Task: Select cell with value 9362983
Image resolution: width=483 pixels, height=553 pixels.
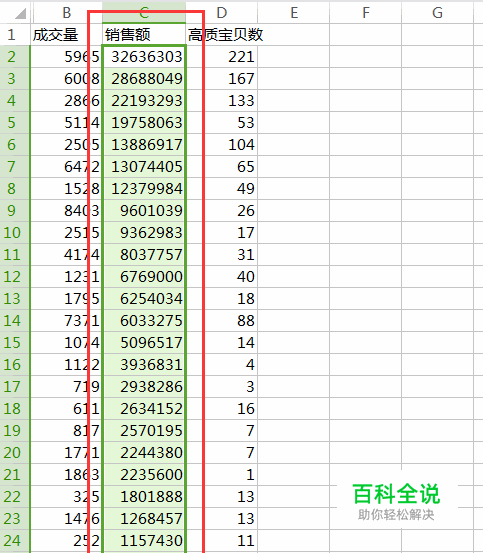Action: 144,232
